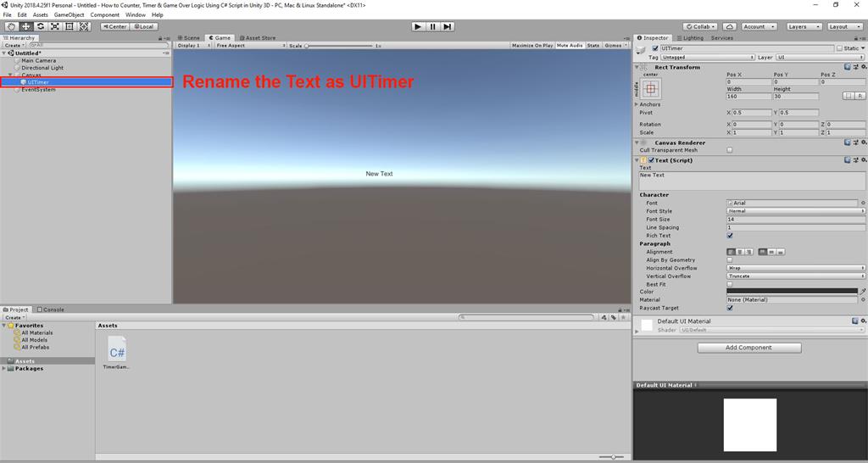Click the Hierarchy search field
The image size is (868, 463).
(98, 46)
